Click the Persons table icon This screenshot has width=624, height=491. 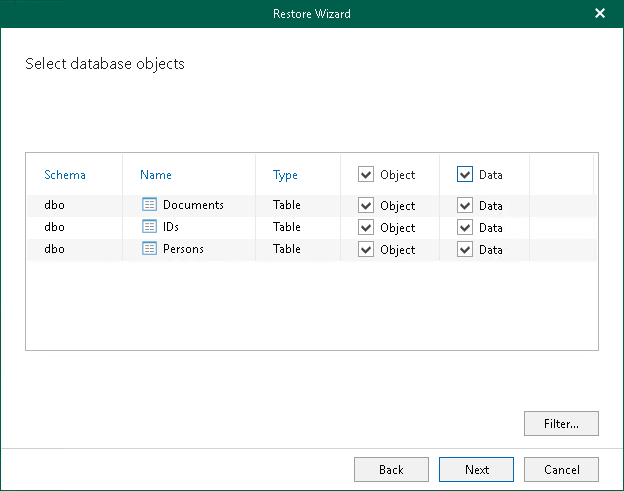pyautogui.click(x=150, y=249)
